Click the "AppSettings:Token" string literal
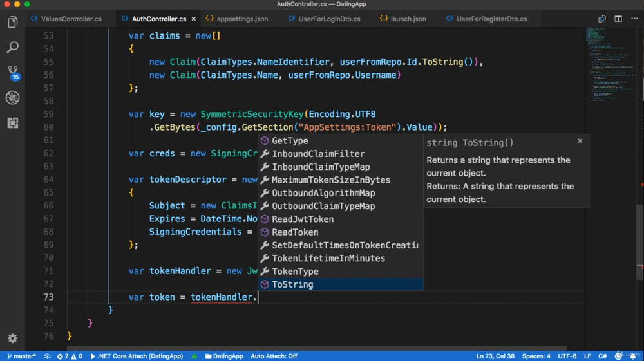 click(x=347, y=127)
